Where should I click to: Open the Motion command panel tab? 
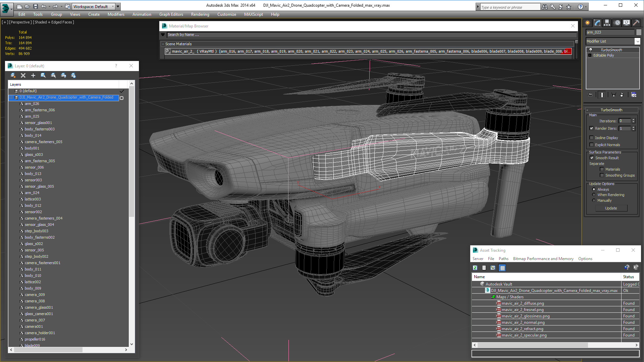(x=617, y=23)
